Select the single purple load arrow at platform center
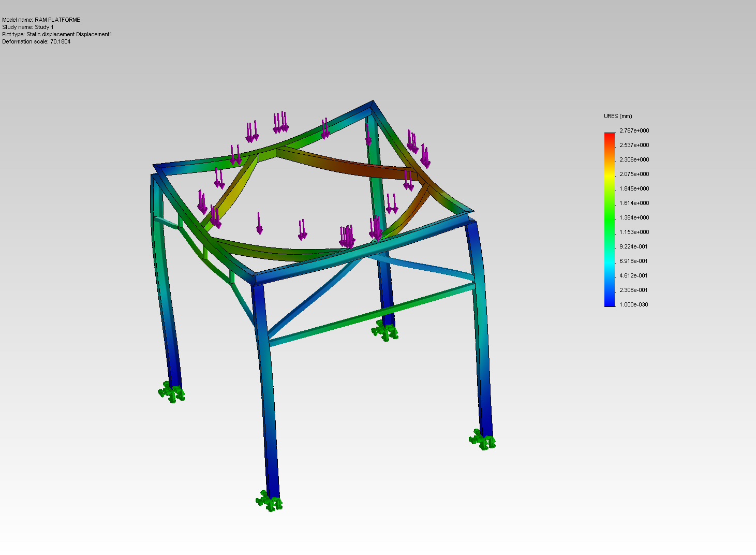The width and height of the screenshot is (756, 555). [259, 223]
